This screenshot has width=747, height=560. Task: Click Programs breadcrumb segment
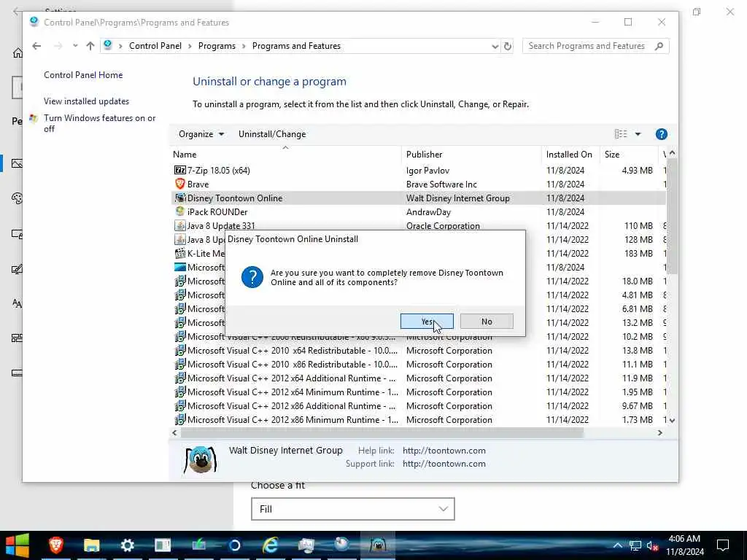[217, 46]
